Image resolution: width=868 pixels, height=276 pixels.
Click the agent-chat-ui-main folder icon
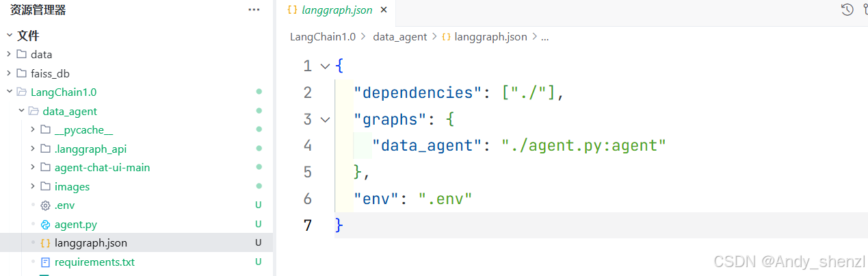[x=45, y=167]
